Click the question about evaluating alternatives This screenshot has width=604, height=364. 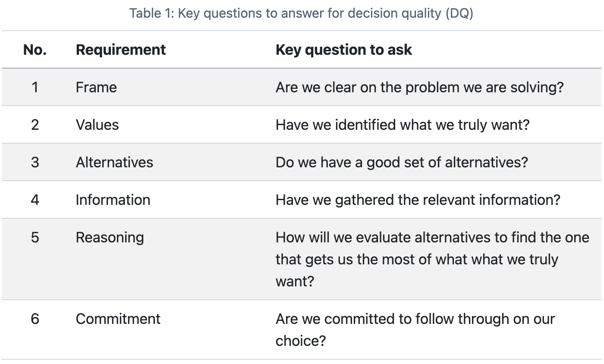[x=432, y=259]
